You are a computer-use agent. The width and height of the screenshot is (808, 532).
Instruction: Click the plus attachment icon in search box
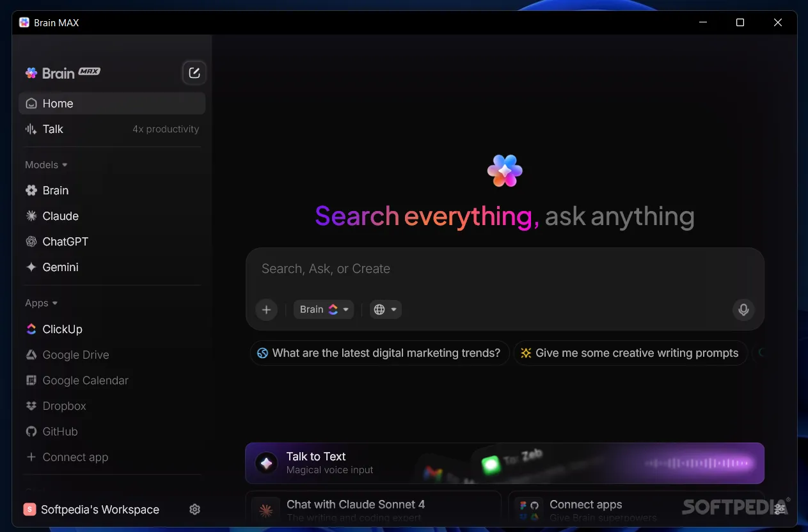pos(267,309)
